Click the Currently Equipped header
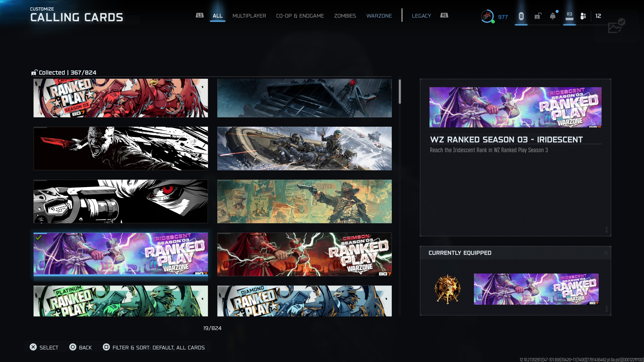Image resolution: width=644 pixels, height=362 pixels. coord(460,253)
